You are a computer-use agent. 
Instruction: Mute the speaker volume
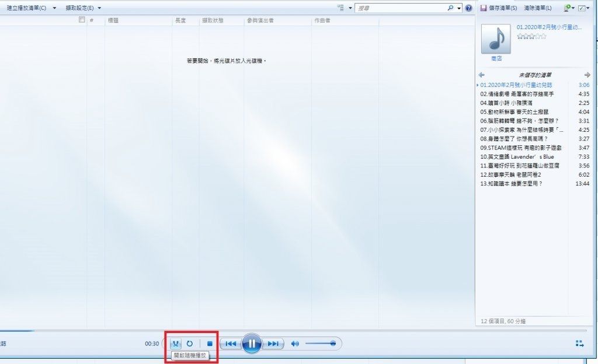(x=295, y=344)
